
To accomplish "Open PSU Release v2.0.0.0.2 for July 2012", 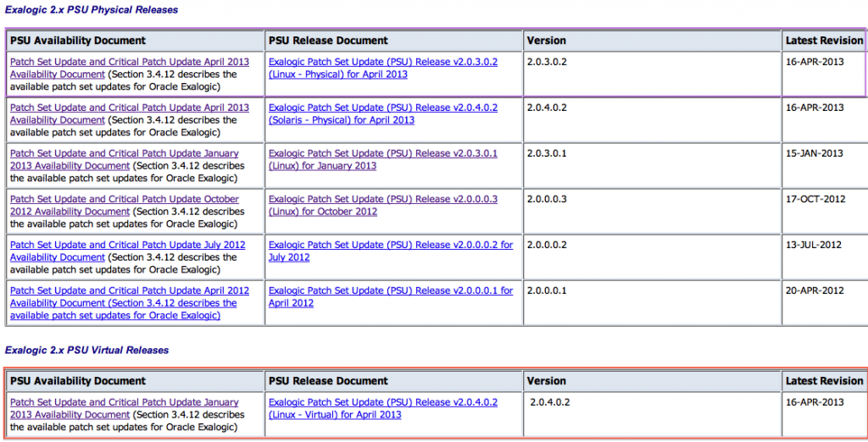I will tap(391, 251).
